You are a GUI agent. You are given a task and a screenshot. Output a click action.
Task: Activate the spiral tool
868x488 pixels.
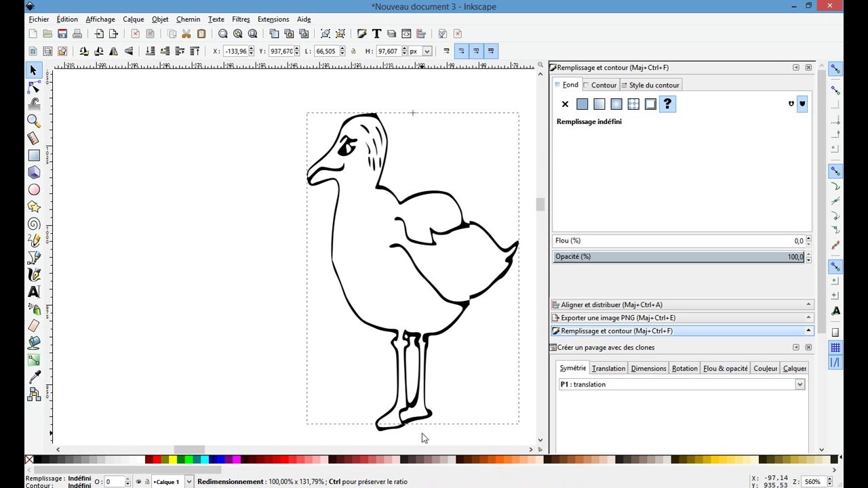click(x=33, y=224)
